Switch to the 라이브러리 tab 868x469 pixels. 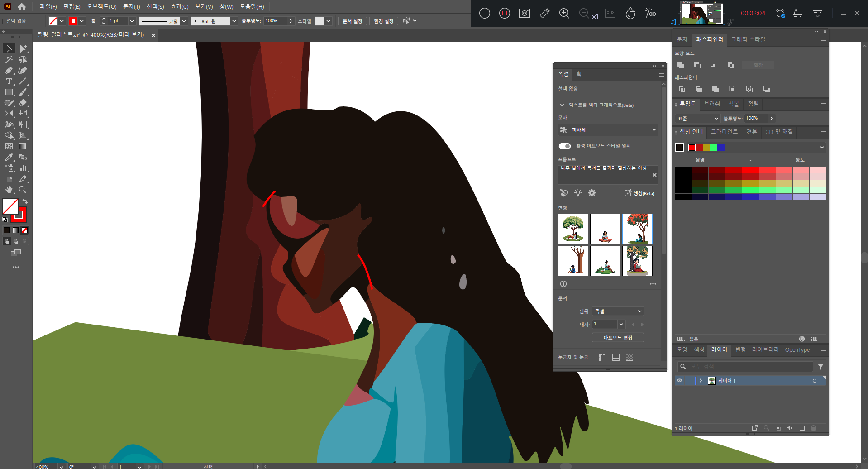tap(765, 349)
